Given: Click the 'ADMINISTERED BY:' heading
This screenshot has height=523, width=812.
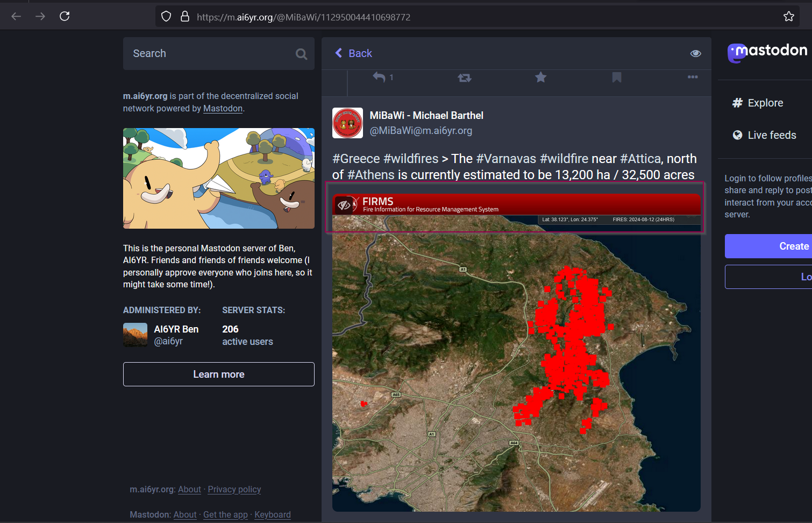Looking at the screenshot, I should pyautogui.click(x=162, y=310).
